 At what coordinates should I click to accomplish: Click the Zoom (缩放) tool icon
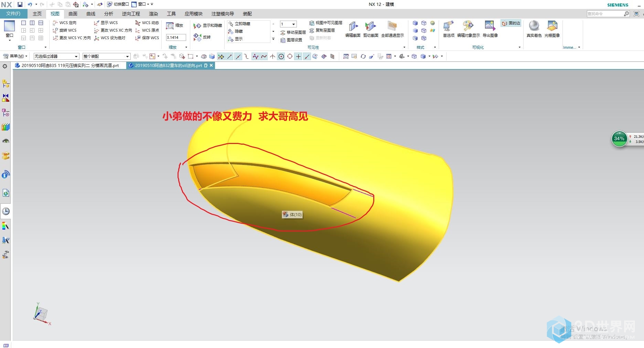[x=170, y=26]
